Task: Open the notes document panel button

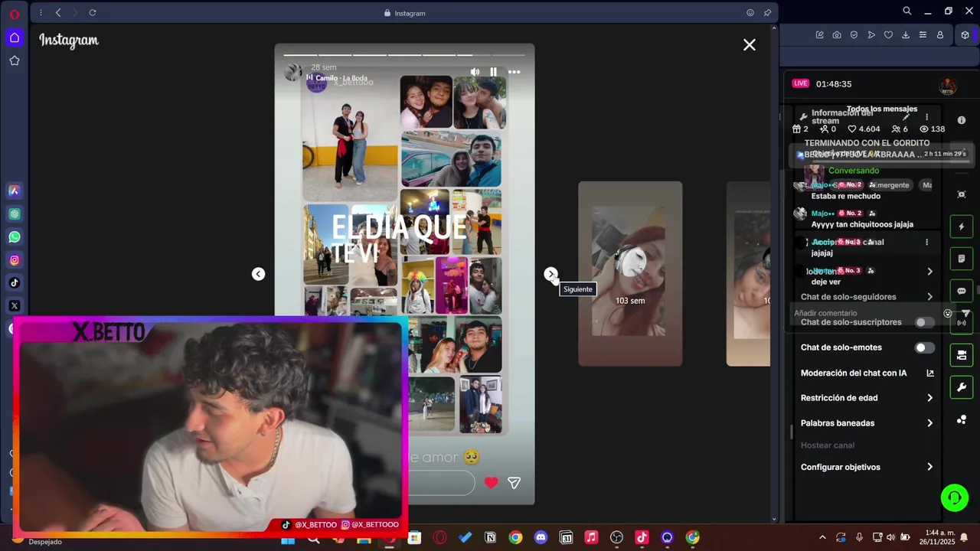Action: (962, 259)
